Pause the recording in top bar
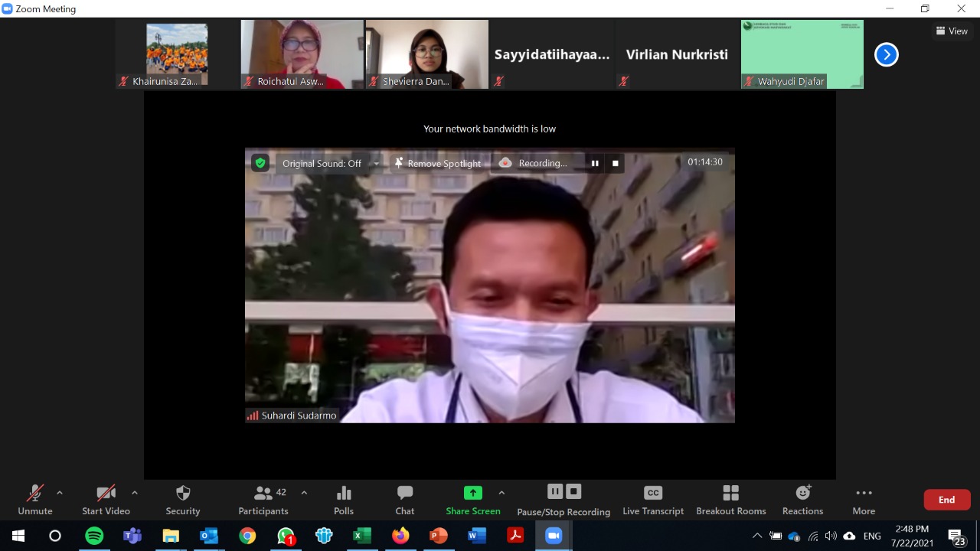This screenshot has height=551, width=980. pyautogui.click(x=595, y=163)
